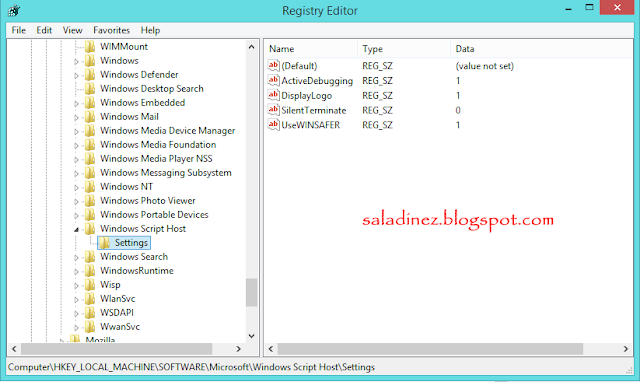The width and height of the screenshot is (640, 382).
Task: Click the Windows NT folder icon
Action: (90, 187)
